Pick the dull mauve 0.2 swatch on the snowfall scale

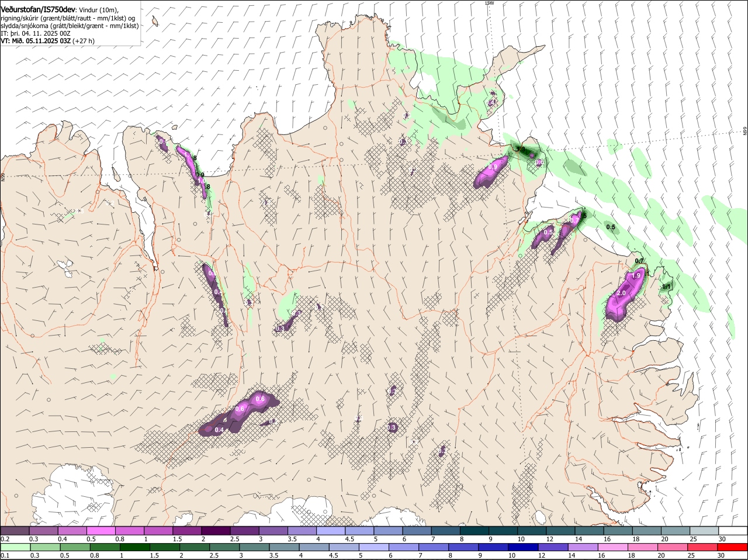(x=15, y=530)
